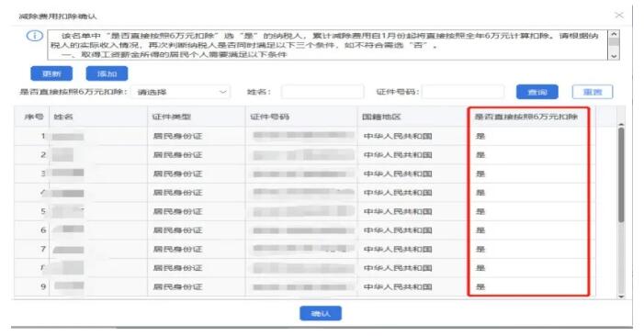Click the table's vertical scrollbar thumb
This screenshot has height=336, width=644.
click(621, 175)
